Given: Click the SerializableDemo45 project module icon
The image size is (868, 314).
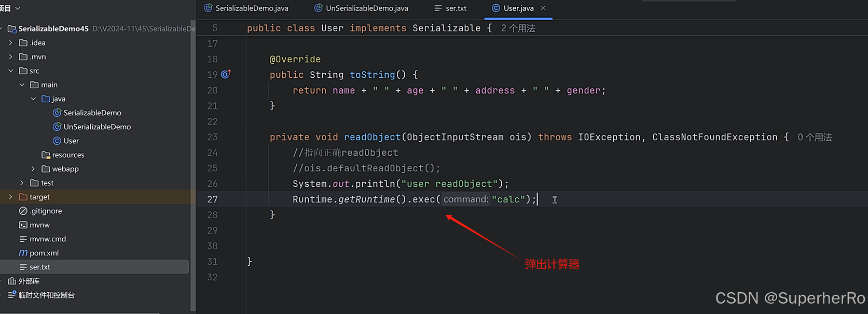Looking at the screenshot, I should click(12, 29).
